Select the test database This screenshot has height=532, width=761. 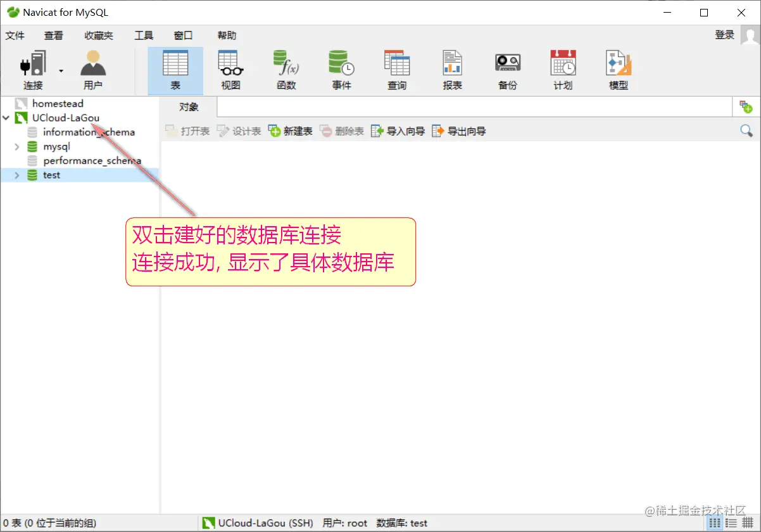point(52,175)
